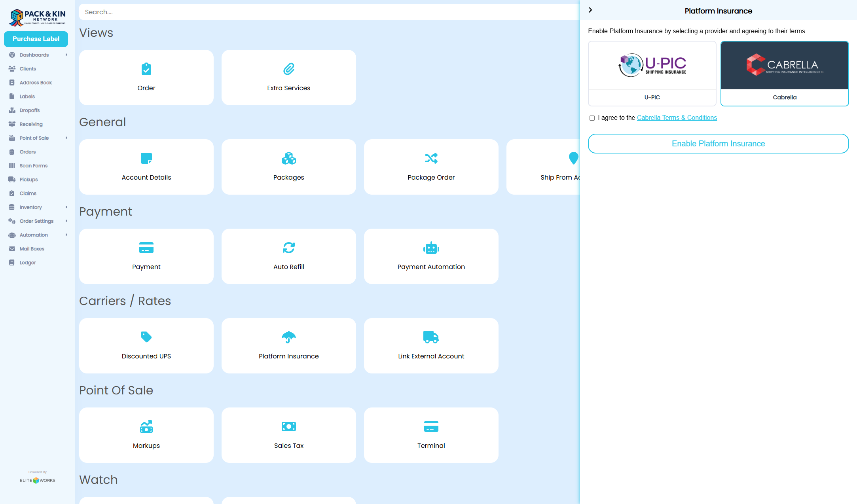Viewport: 857px width, 504px height.
Task: Click the Labels file icon in sidebar
Action: coord(12,96)
